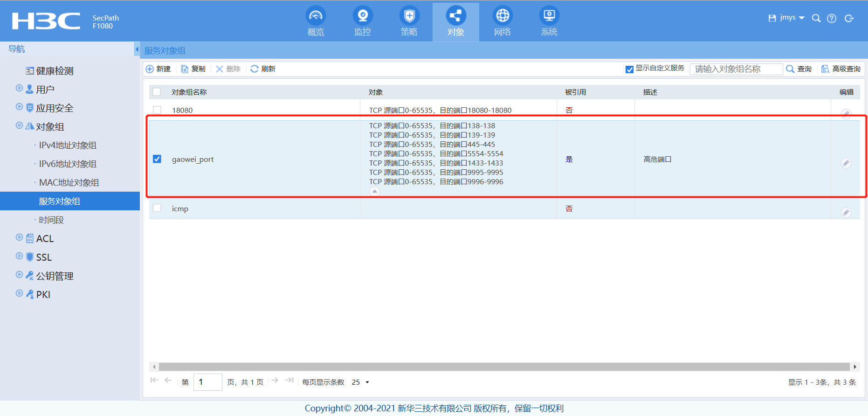Click the horizontal scrollbar right arrow

855,367
